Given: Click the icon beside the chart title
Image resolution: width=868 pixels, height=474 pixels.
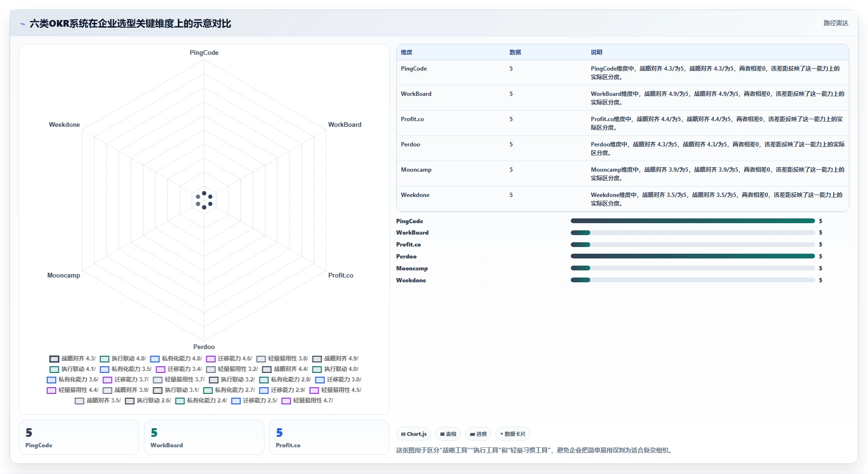Looking at the screenshot, I should 22,24.
